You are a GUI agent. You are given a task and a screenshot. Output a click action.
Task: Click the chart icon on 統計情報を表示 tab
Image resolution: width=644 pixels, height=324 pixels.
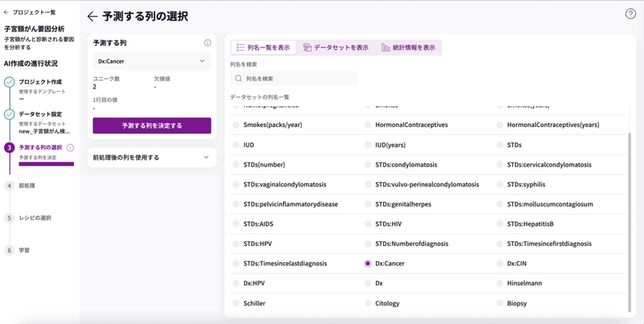click(386, 47)
